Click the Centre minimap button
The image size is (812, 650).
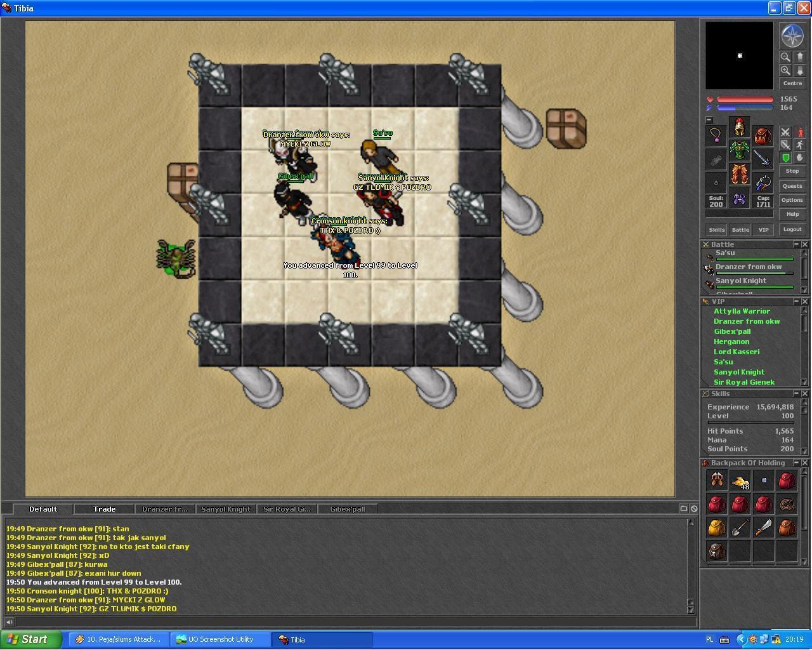tap(792, 84)
